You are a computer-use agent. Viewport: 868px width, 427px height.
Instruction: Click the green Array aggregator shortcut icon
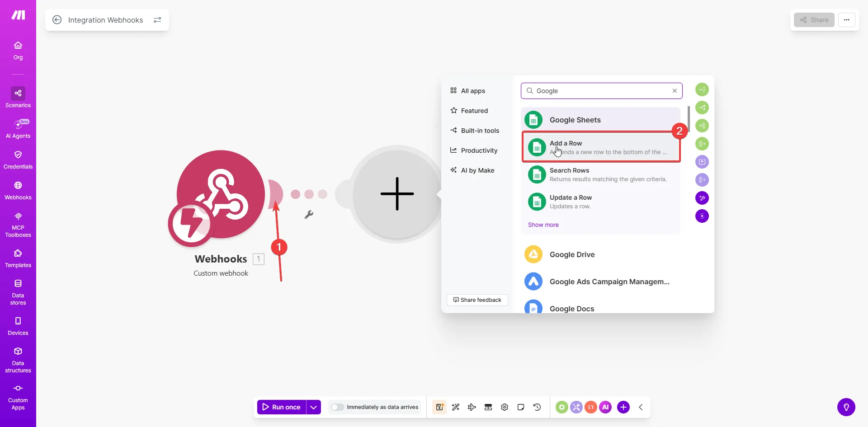[x=702, y=144]
